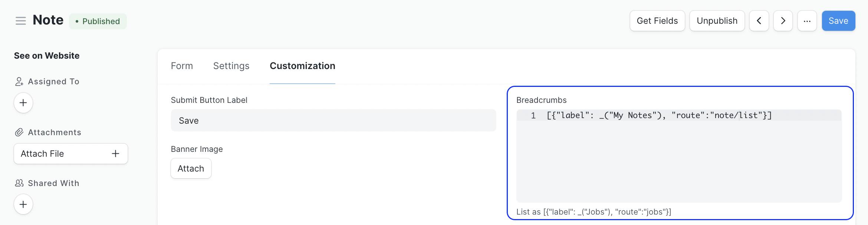
Task: Switch to the Form tab
Action: [182, 66]
